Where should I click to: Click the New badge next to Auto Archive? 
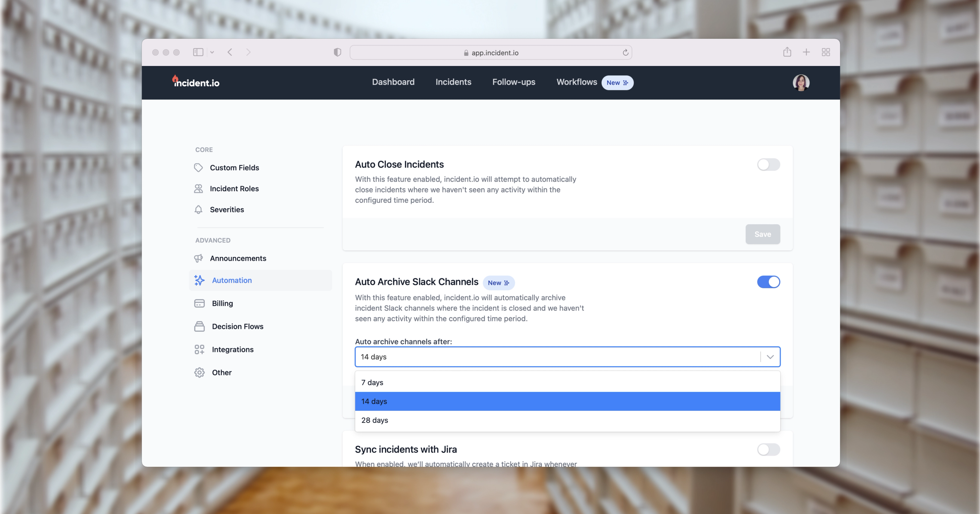[x=498, y=283]
